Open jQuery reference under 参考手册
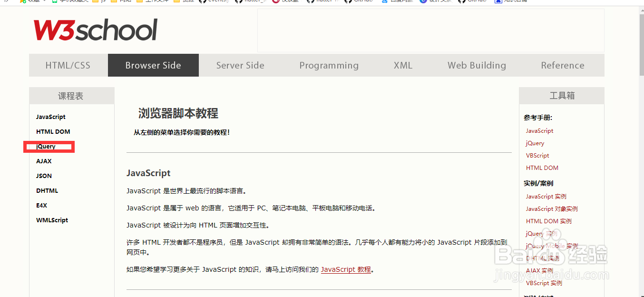Viewport: 644px width, 297px height. (x=535, y=143)
